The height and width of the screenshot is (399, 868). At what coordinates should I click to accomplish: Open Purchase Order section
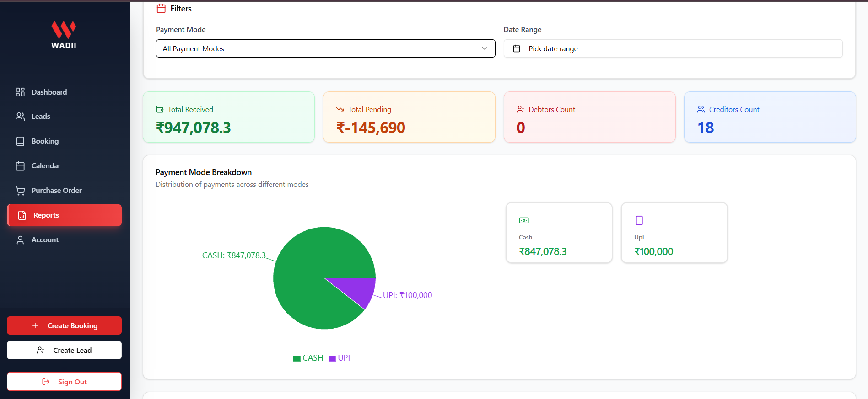[x=64, y=191]
